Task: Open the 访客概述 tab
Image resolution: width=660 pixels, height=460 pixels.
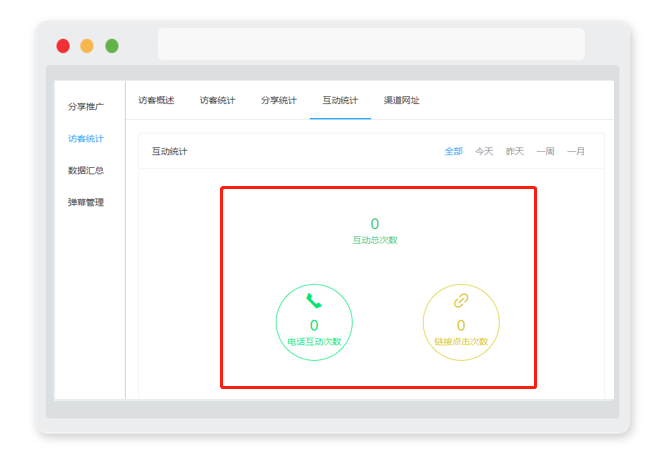Action: 156,100
